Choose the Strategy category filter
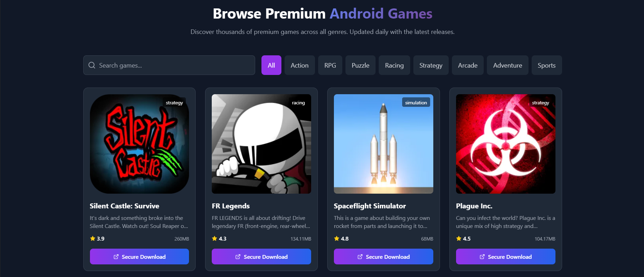Screen dimensions: 644x277 pos(431,65)
